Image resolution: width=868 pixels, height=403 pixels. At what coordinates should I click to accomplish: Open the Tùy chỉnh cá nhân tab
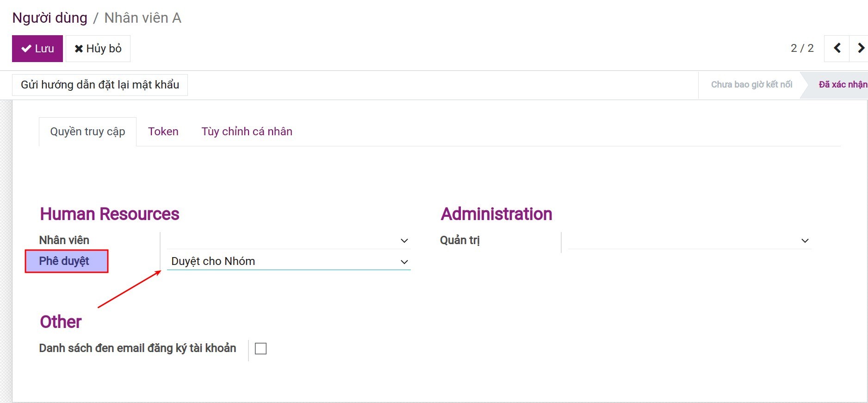pos(247,132)
